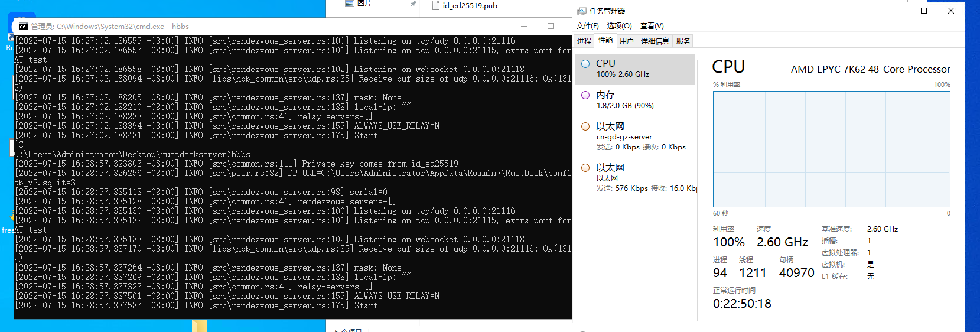Image resolution: width=980 pixels, height=332 pixels.
Task: Open the 选项(O) menu in Task Manager
Action: pyautogui.click(x=619, y=26)
